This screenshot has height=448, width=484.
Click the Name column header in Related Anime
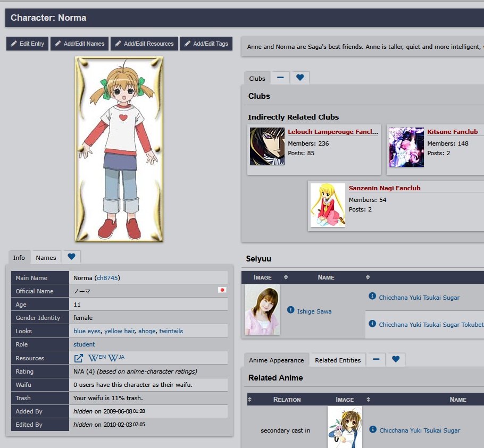[x=458, y=400]
